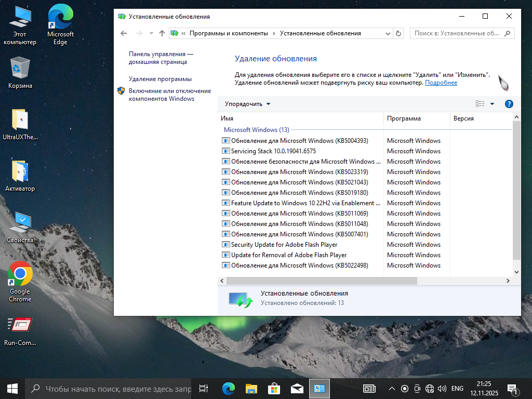Click the Help question mark icon
The image size is (532, 399).
(509, 104)
